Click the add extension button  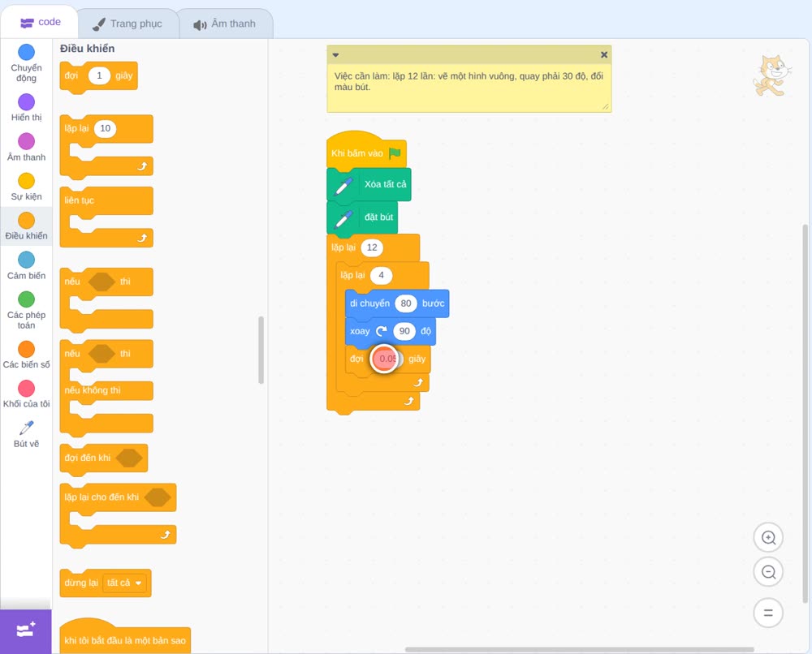click(x=25, y=630)
